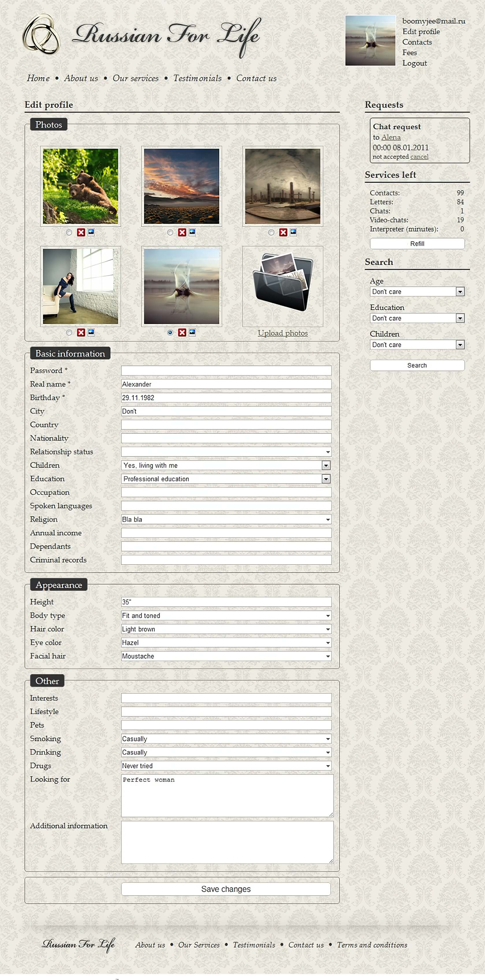
Task: Remove the ruins photo using red X
Action: click(x=283, y=233)
